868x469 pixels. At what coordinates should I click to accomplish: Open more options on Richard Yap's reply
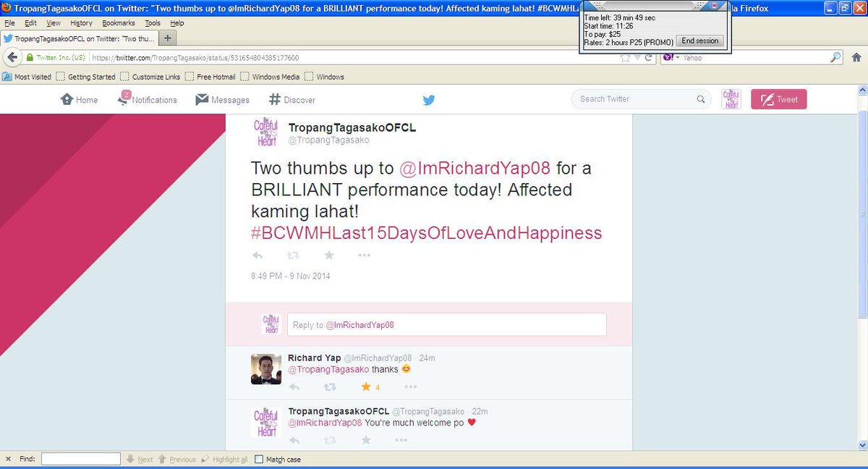click(x=410, y=386)
